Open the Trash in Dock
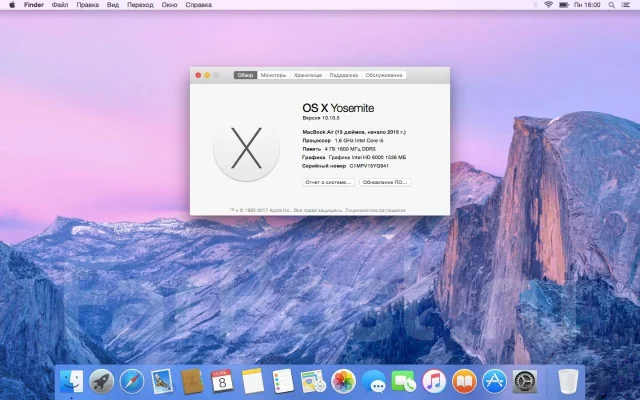The width and height of the screenshot is (640, 400). [568, 381]
